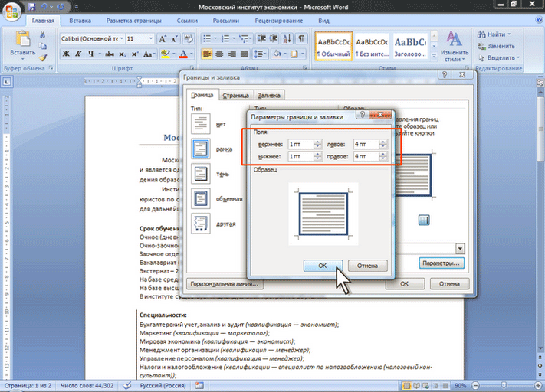
Task: Switch to Full Screen Reading view
Action: tap(416, 385)
